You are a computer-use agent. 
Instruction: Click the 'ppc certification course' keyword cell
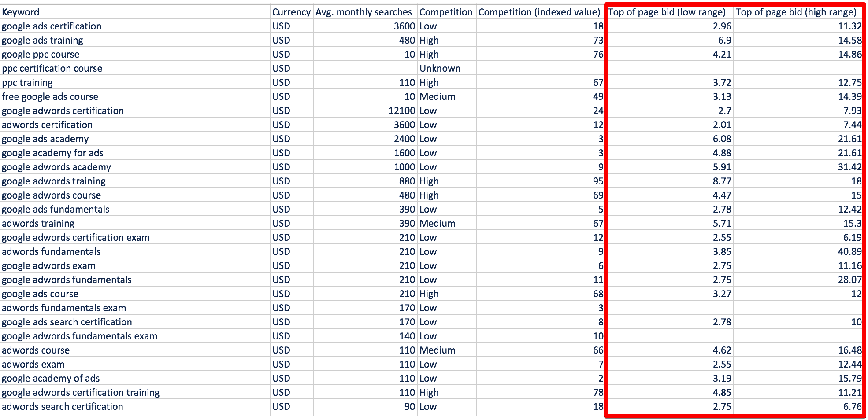pos(135,68)
